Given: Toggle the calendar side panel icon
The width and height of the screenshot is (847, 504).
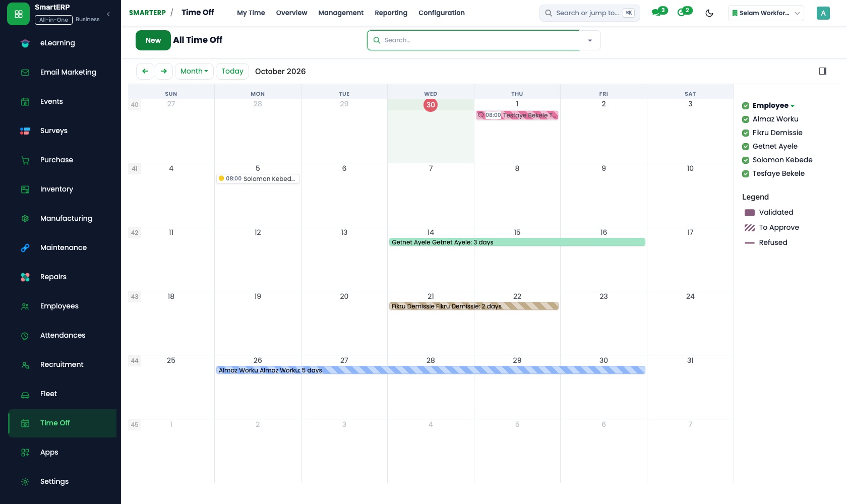Looking at the screenshot, I should pos(823,71).
